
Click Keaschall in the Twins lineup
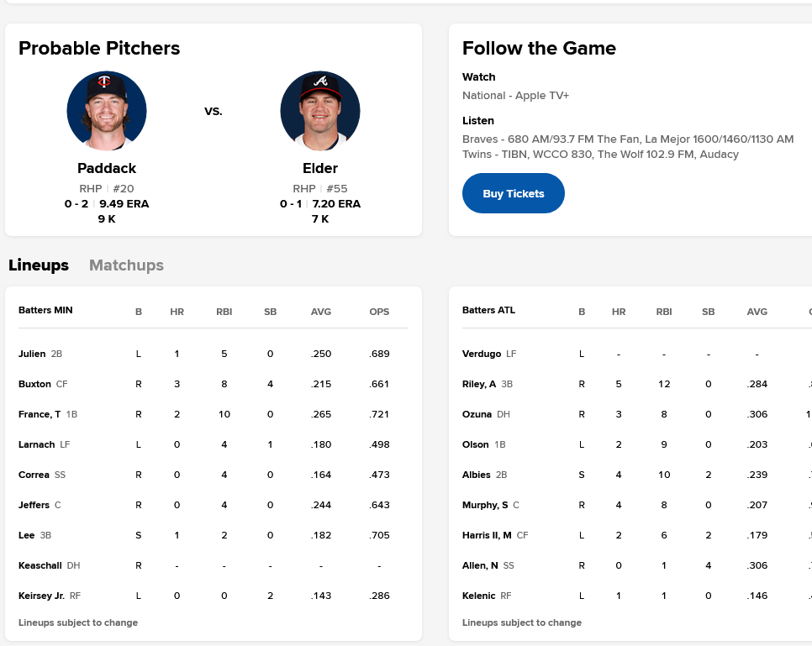[x=40, y=565]
